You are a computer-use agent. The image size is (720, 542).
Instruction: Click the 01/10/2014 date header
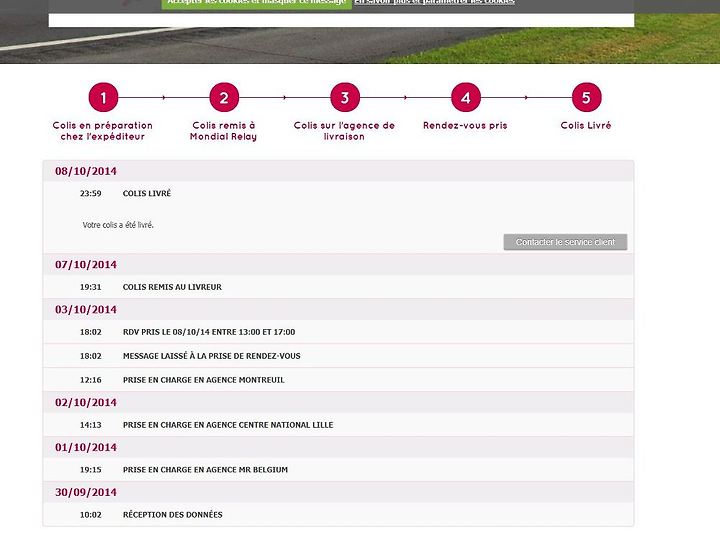tap(338, 447)
